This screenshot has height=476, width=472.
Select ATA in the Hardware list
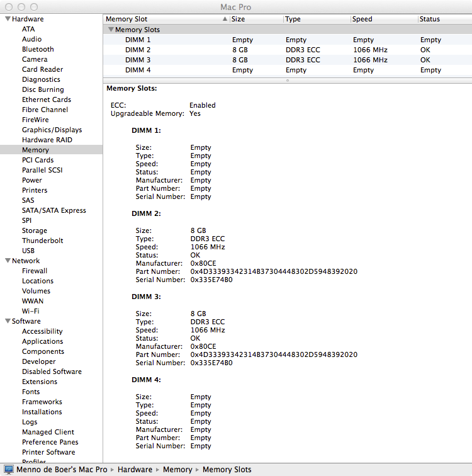(28, 29)
